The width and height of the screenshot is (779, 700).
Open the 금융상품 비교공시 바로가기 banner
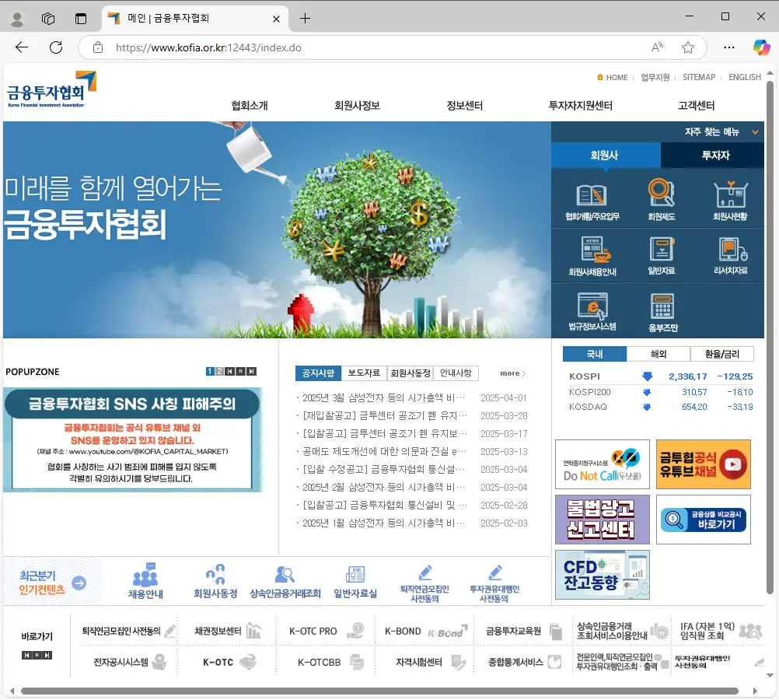tap(703, 519)
